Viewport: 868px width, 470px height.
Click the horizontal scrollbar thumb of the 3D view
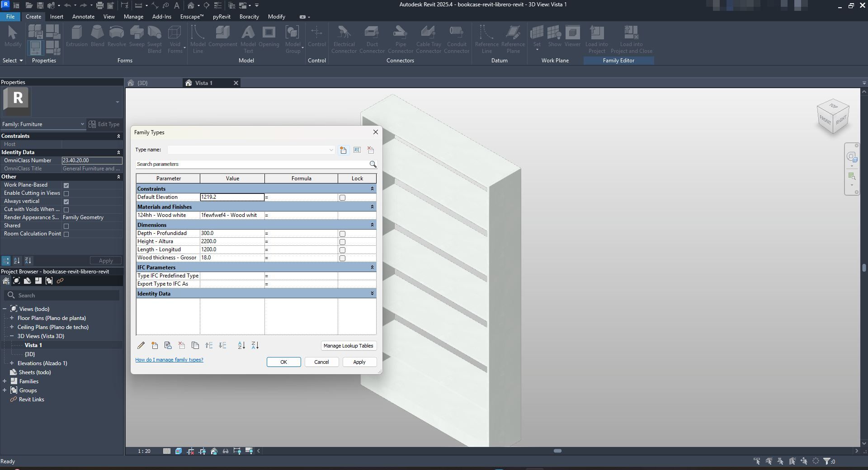557,451
